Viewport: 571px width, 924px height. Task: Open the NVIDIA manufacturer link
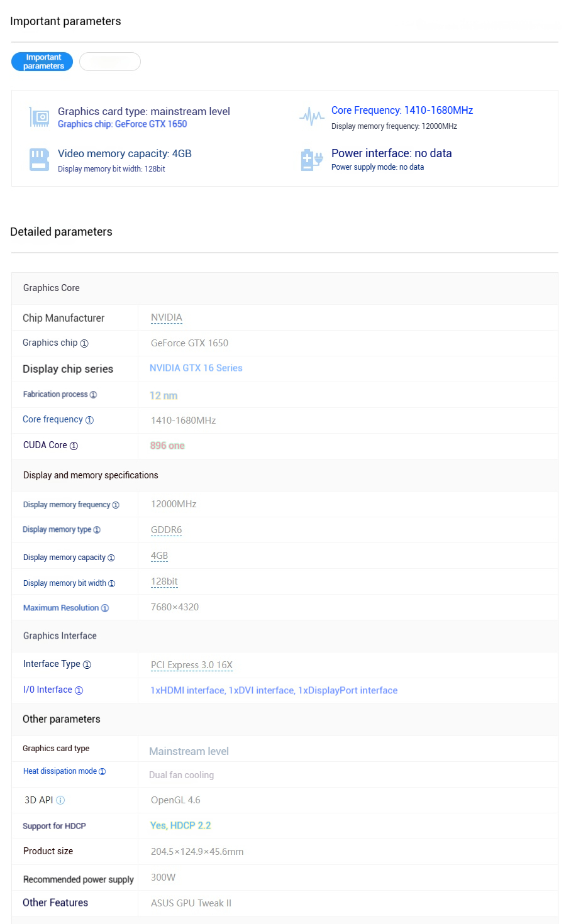click(x=167, y=317)
